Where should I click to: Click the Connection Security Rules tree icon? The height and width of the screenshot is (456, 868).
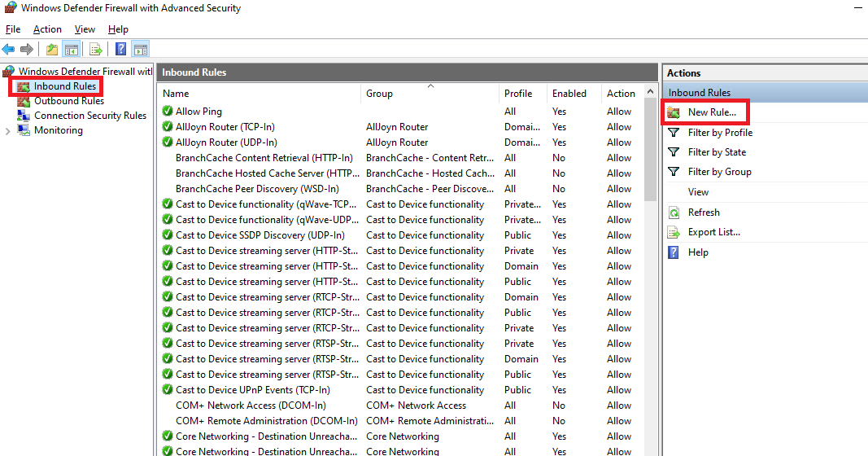click(24, 116)
